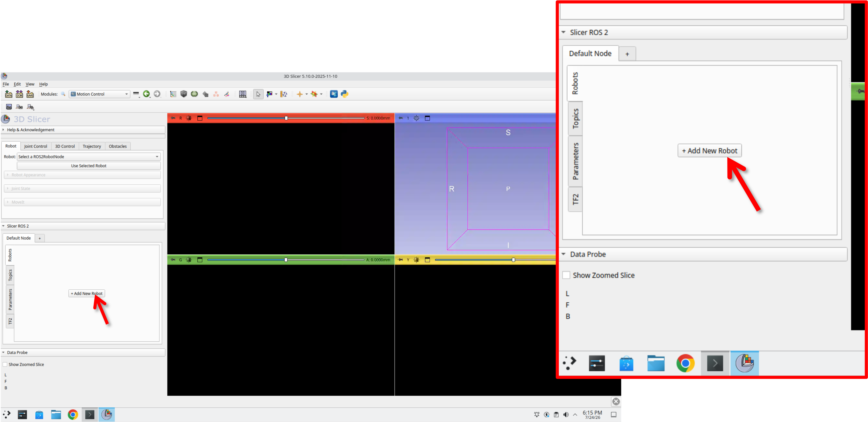Click the slice intersections colored planes icon
This screenshot has height=422, width=868.
tap(314, 94)
